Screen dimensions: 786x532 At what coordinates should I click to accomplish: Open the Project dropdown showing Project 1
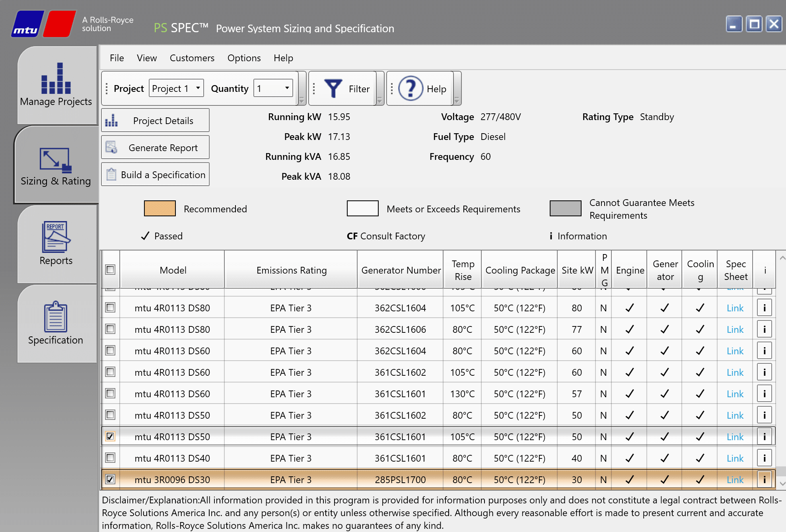coord(176,88)
